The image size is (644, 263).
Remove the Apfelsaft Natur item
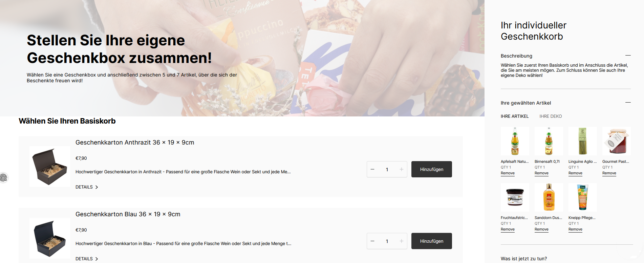pyautogui.click(x=508, y=173)
